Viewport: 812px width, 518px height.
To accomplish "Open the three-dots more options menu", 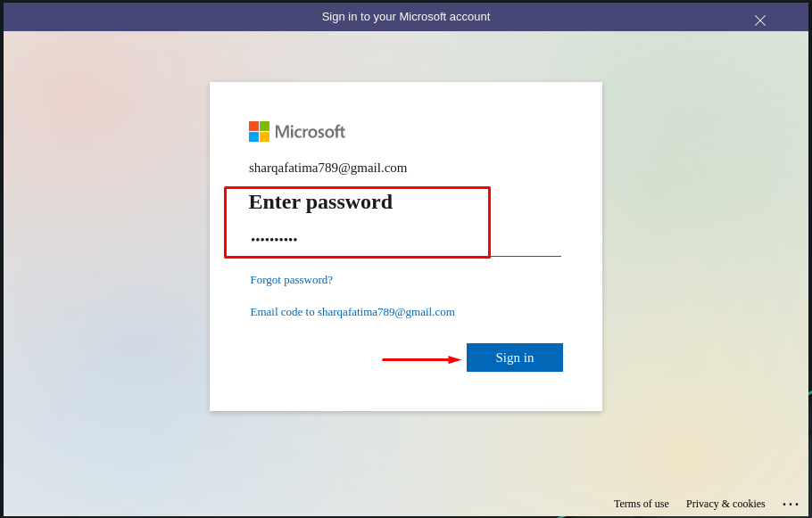I will pos(791,504).
